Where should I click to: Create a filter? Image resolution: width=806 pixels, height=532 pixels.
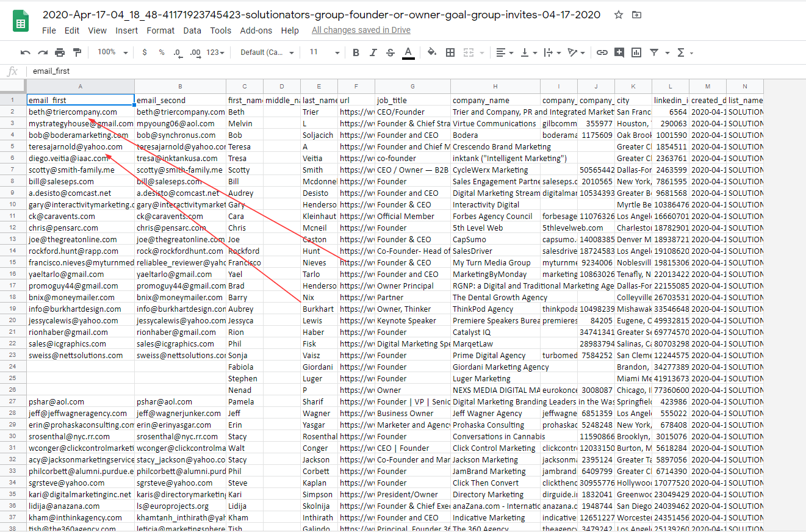click(654, 52)
